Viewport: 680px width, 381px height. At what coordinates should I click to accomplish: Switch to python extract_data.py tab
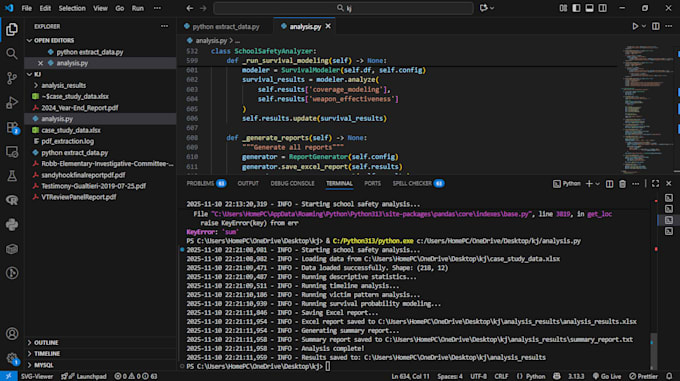[x=226, y=26]
